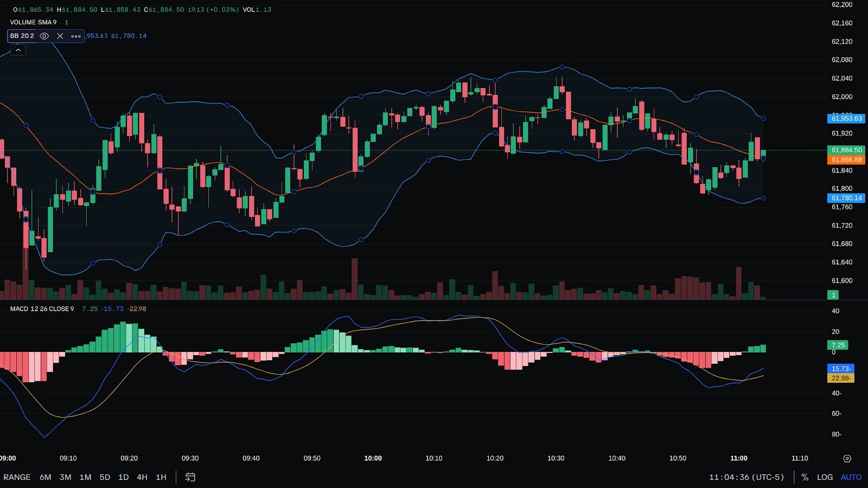Viewport: 868px width, 488px height.
Task: Select the MACD histogram 7.25 label
Action: click(x=838, y=345)
